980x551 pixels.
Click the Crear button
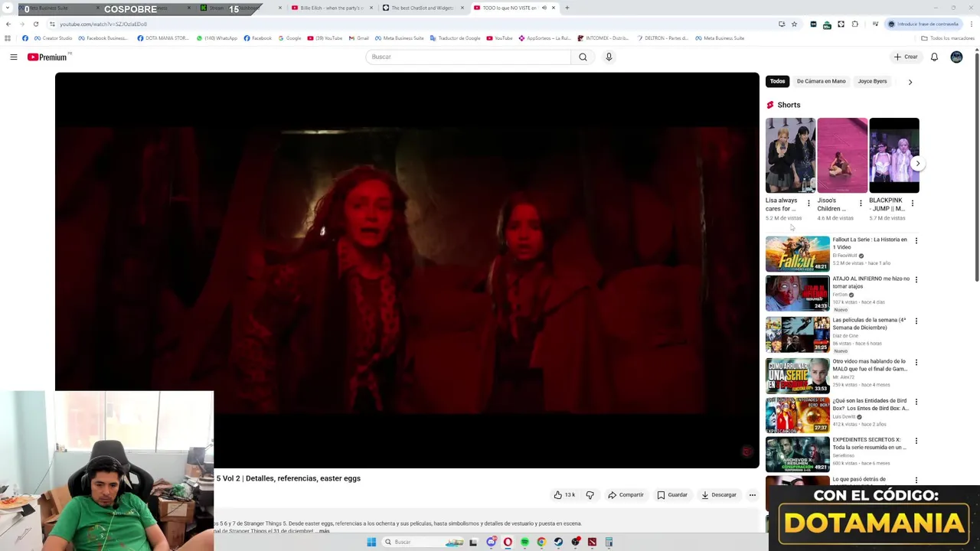click(906, 57)
